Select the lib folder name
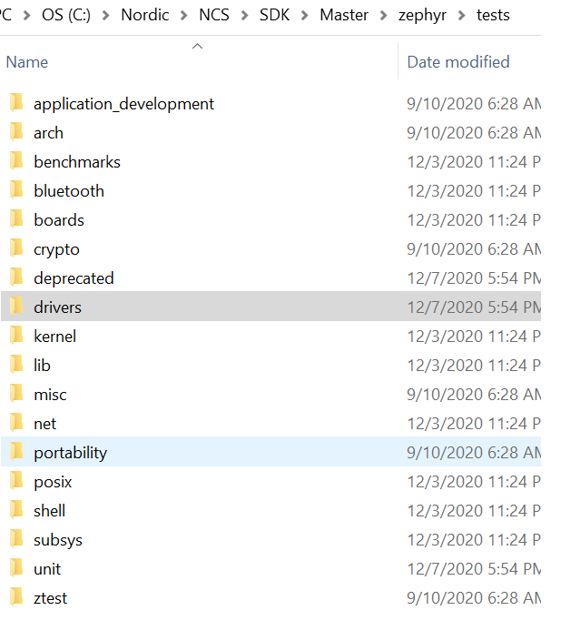 [x=42, y=366]
